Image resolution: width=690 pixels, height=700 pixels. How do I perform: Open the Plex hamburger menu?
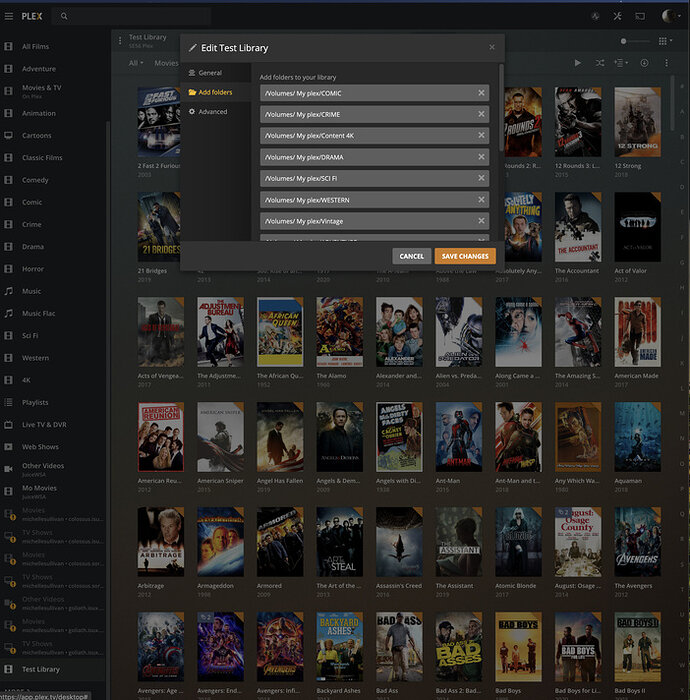[8, 16]
